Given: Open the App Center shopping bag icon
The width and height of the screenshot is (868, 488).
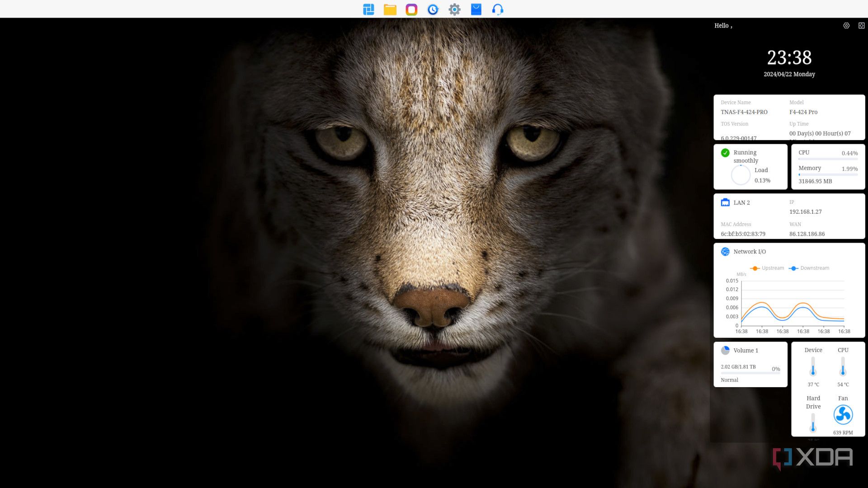Looking at the screenshot, I should (476, 9).
